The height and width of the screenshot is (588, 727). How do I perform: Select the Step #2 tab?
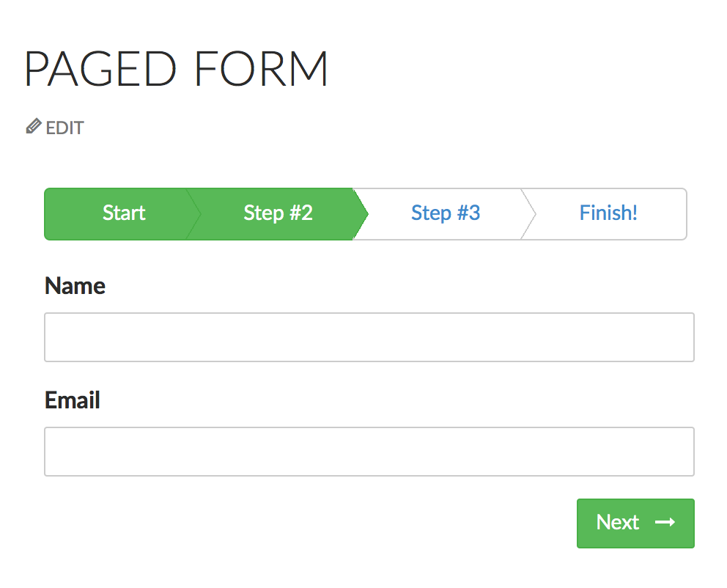coord(278,213)
